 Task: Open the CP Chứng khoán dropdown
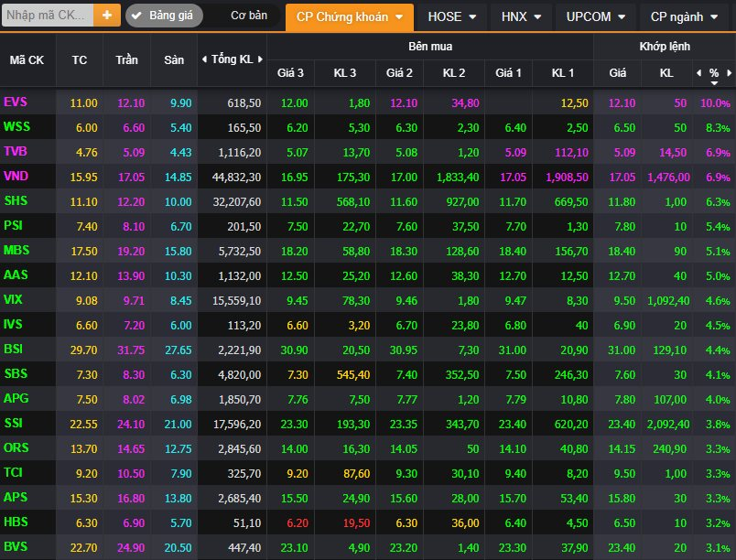coord(349,16)
